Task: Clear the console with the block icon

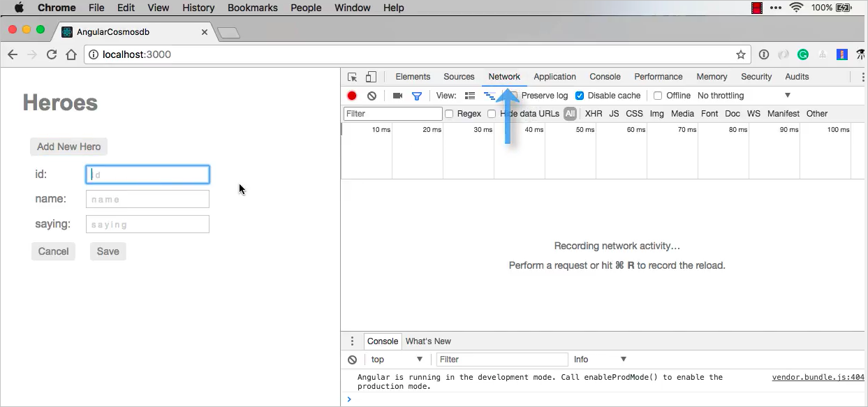Action: (x=353, y=359)
